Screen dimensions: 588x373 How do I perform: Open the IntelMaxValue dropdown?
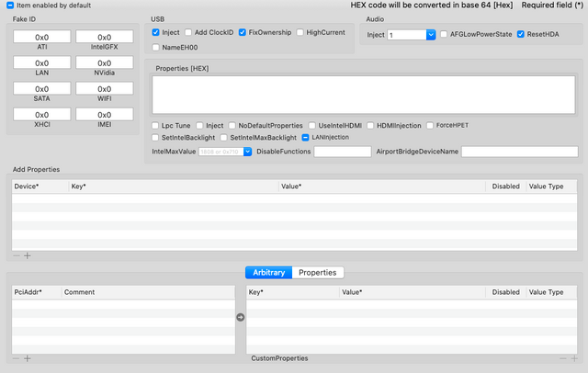[x=247, y=152]
